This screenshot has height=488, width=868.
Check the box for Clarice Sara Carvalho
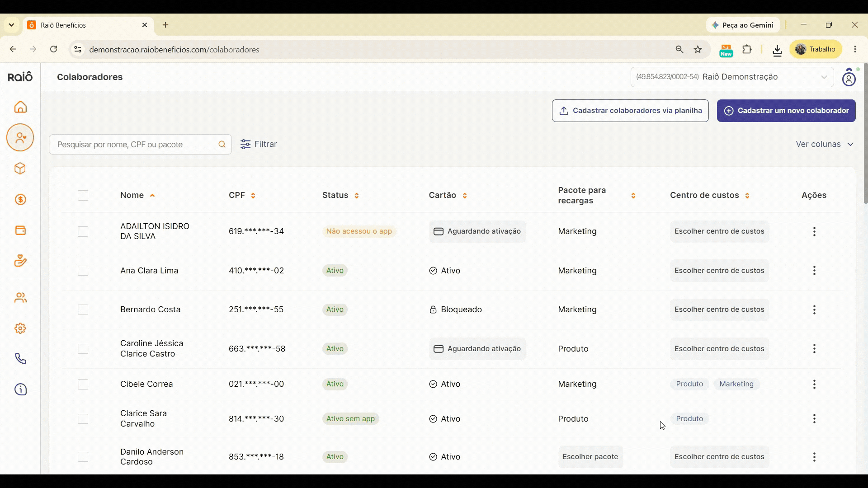pyautogui.click(x=83, y=419)
